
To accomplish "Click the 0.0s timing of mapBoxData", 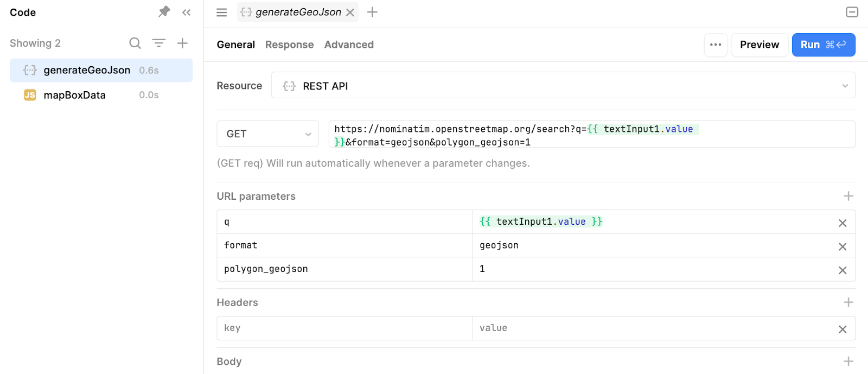I will (149, 95).
